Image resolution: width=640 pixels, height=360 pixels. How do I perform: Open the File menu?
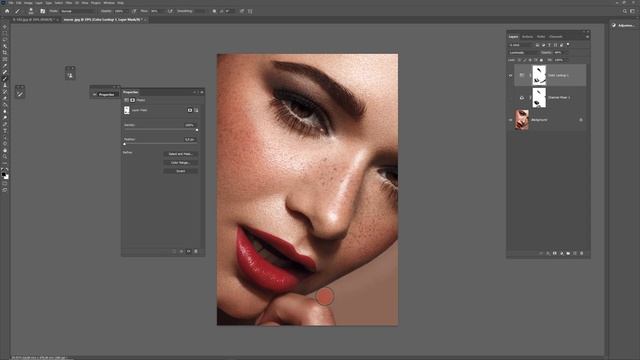(x=11, y=3)
